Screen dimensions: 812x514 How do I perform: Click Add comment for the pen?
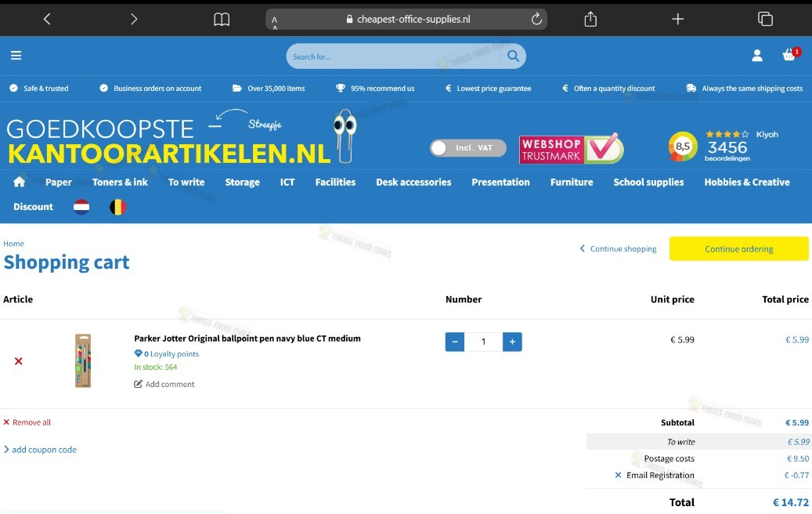pyautogui.click(x=164, y=384)
